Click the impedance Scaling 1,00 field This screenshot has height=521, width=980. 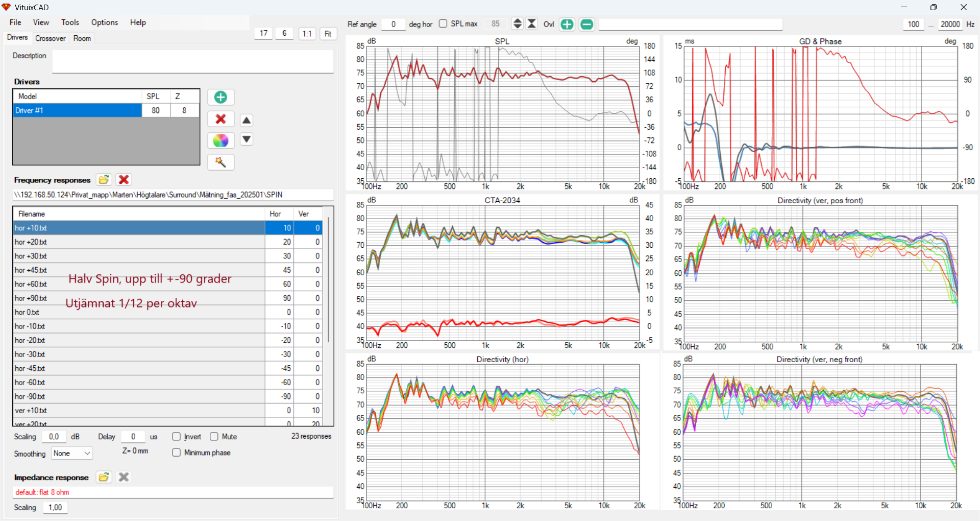[55, 508]
